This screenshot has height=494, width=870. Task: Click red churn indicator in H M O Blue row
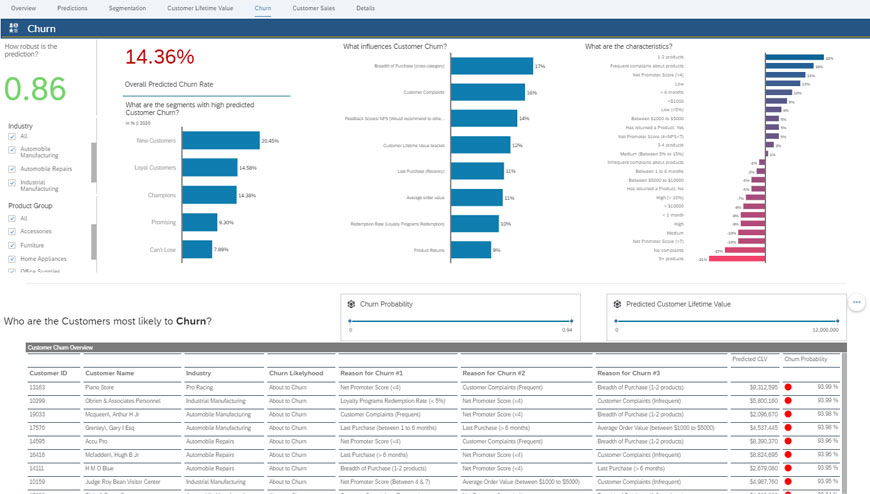(x=789, y=467)
